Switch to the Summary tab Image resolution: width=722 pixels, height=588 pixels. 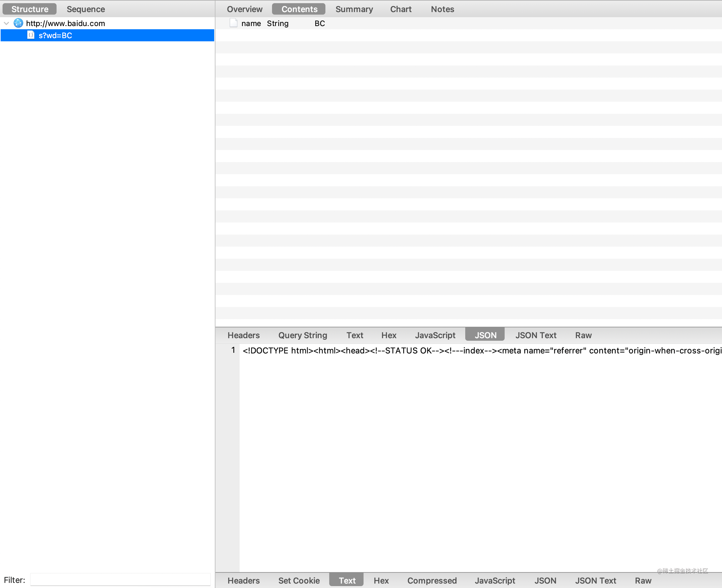(354, 9)
